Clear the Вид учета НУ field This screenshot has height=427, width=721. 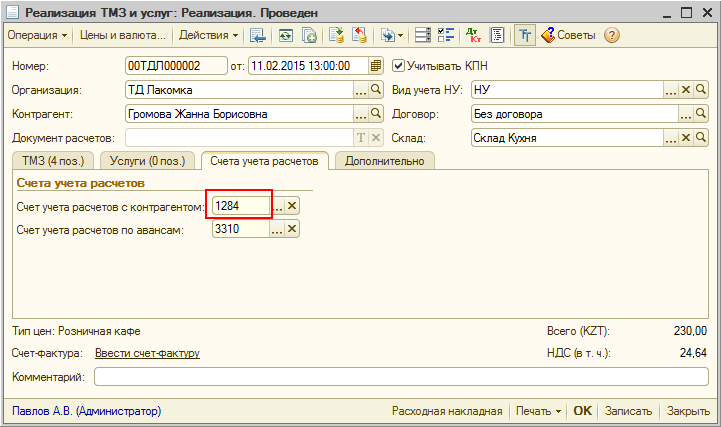(686, 90)
